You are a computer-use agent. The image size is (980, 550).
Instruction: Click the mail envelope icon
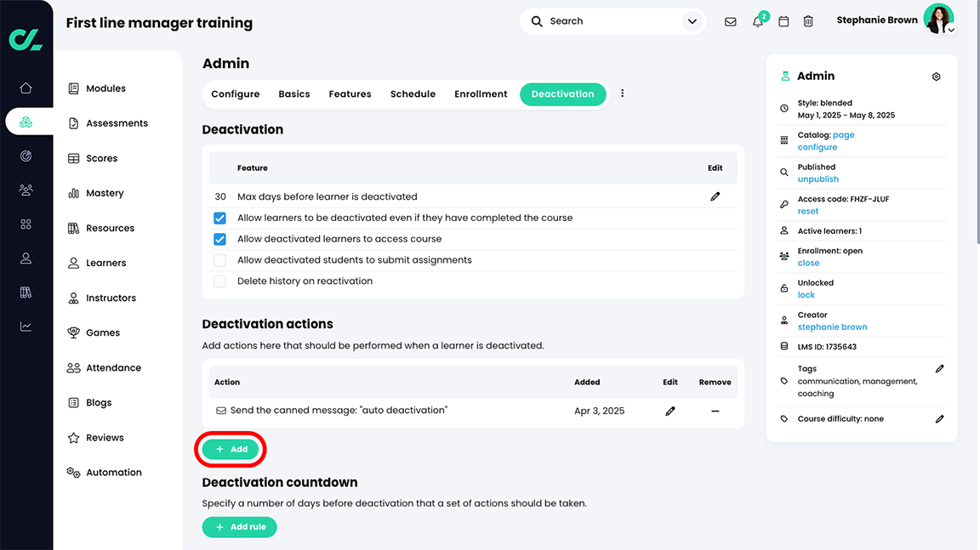point(730,22)
